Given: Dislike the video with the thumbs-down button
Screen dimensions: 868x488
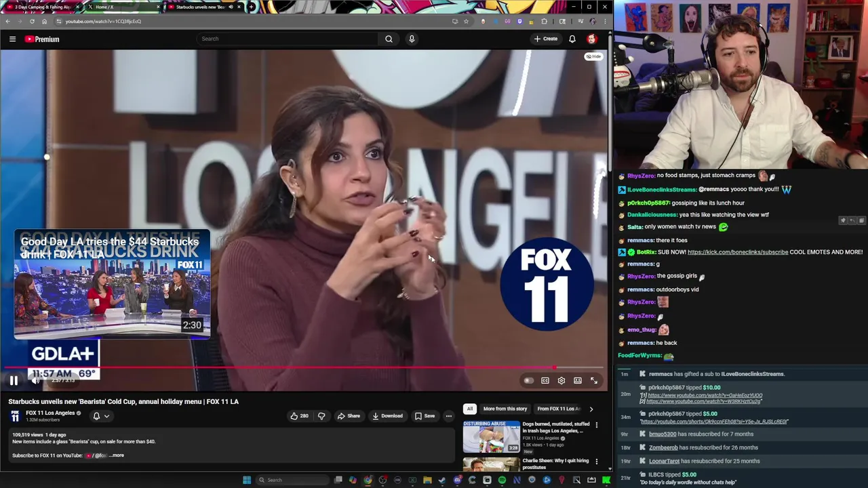Looking at the screenshot, I should point(321,416).
